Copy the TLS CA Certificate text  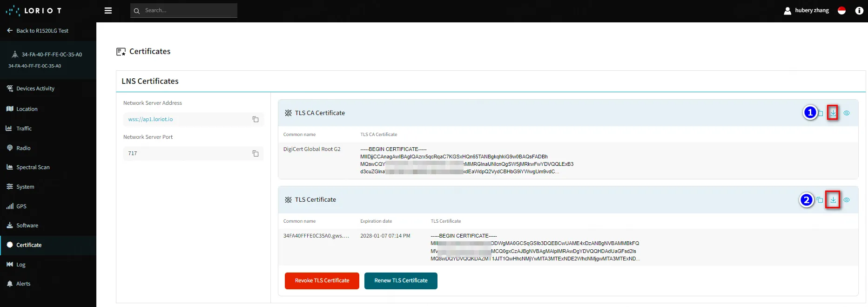pos(821,113)
